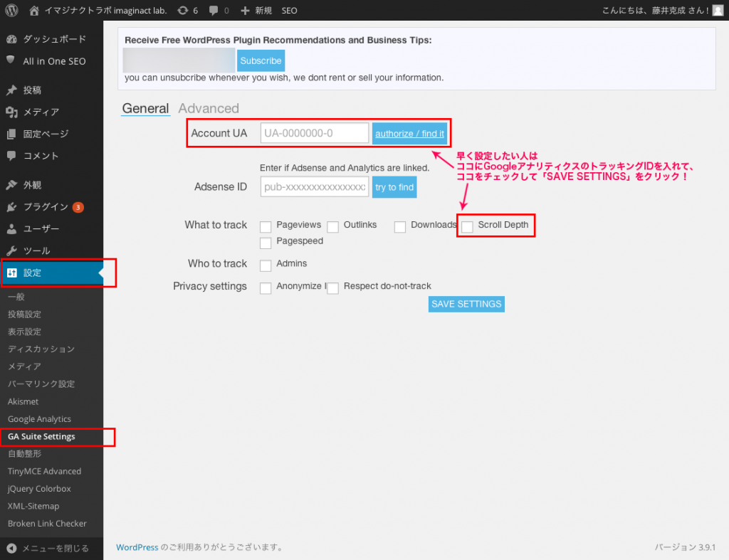The height and width of the screenshot is (560, 729).
Task: Click try to find button
Action: click(x=394, y=187)
